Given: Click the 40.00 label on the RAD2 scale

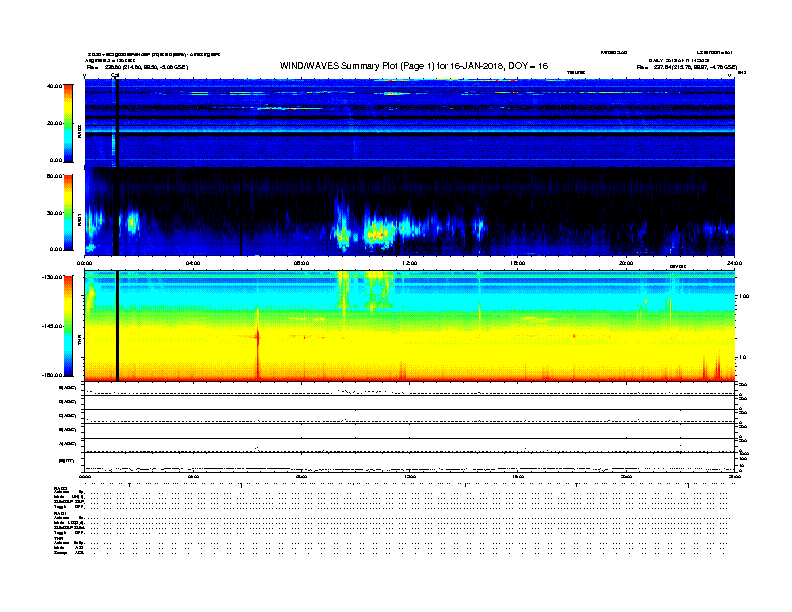Looking at the screenshot, I should (x=55, y=86).
